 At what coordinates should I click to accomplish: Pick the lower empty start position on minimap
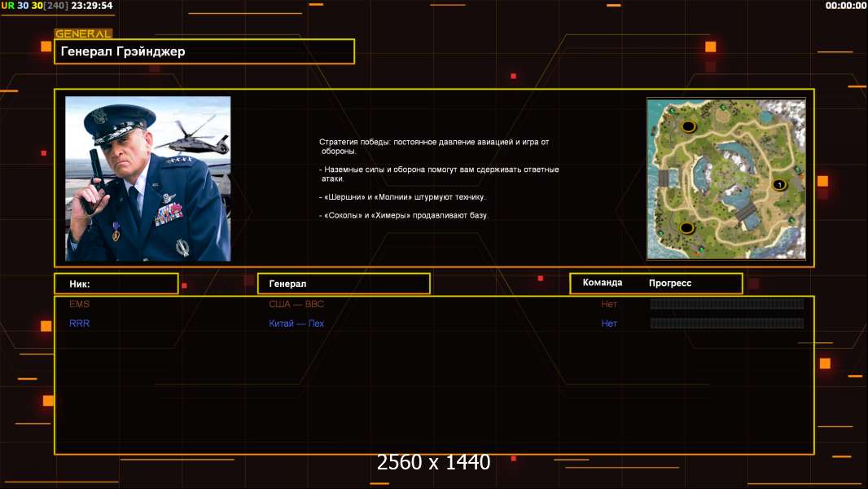pyautogui.click(x=686, y=227)
